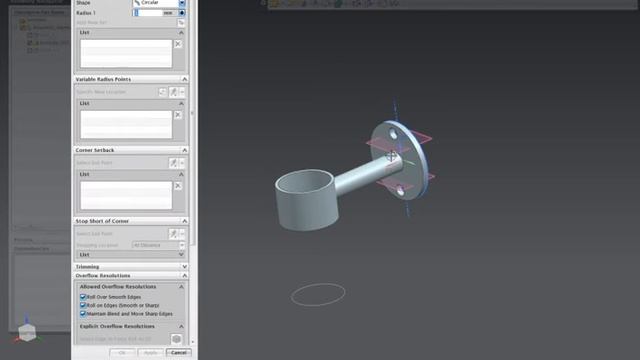
Task: Collapse the Variable Radius Points section
Action: 184,79
